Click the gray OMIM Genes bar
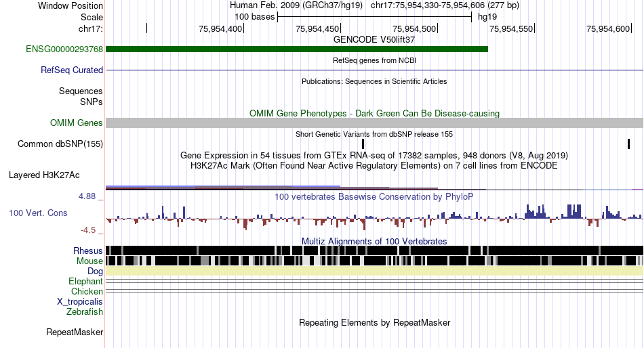 click(x=374, y=123)
